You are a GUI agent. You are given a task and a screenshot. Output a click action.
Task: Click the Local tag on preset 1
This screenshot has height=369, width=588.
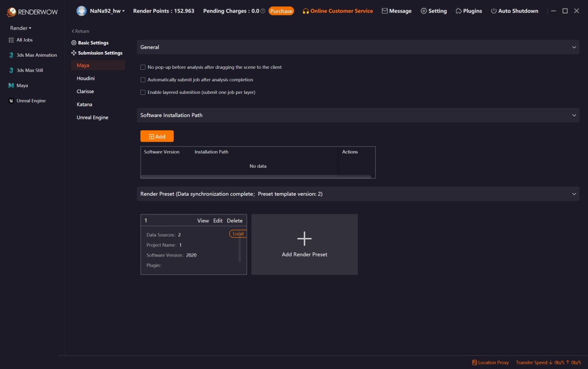(x=238, y=234)
